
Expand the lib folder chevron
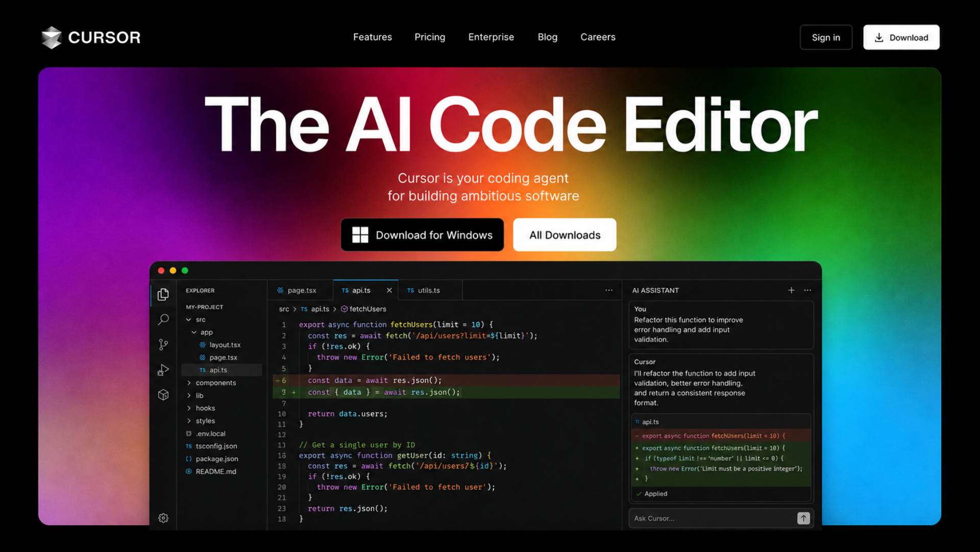[x=189, y=395]
